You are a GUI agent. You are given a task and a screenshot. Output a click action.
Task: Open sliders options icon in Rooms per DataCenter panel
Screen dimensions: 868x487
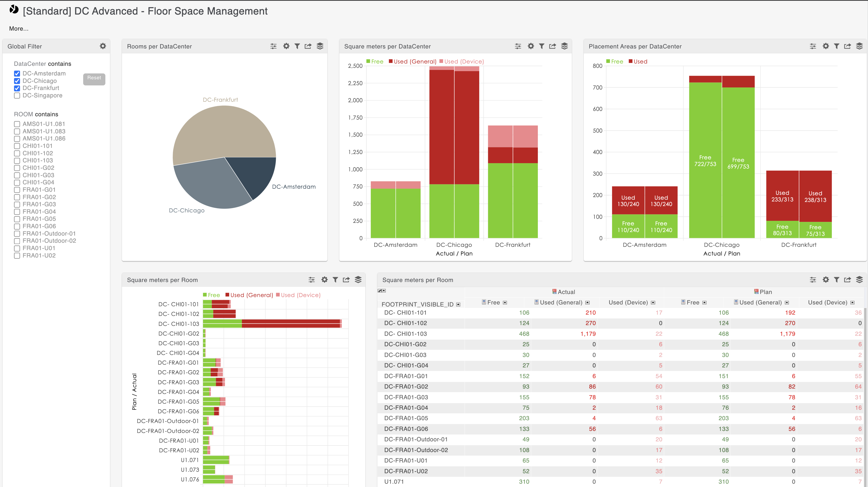point(273,46)
